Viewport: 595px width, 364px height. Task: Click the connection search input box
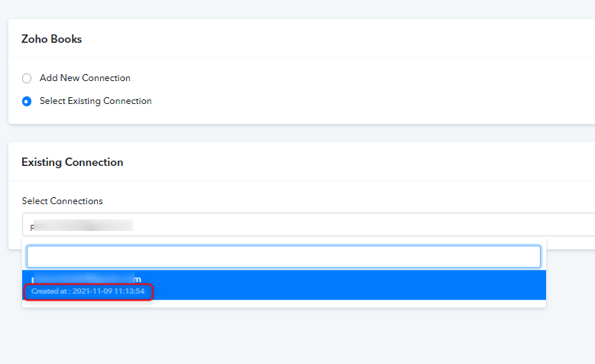284,257
